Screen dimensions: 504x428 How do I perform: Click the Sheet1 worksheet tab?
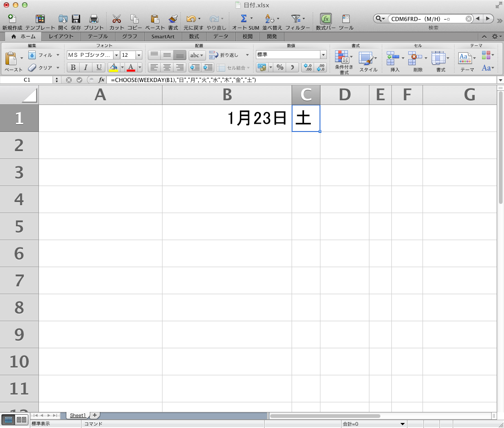click(x=77, y=415)
